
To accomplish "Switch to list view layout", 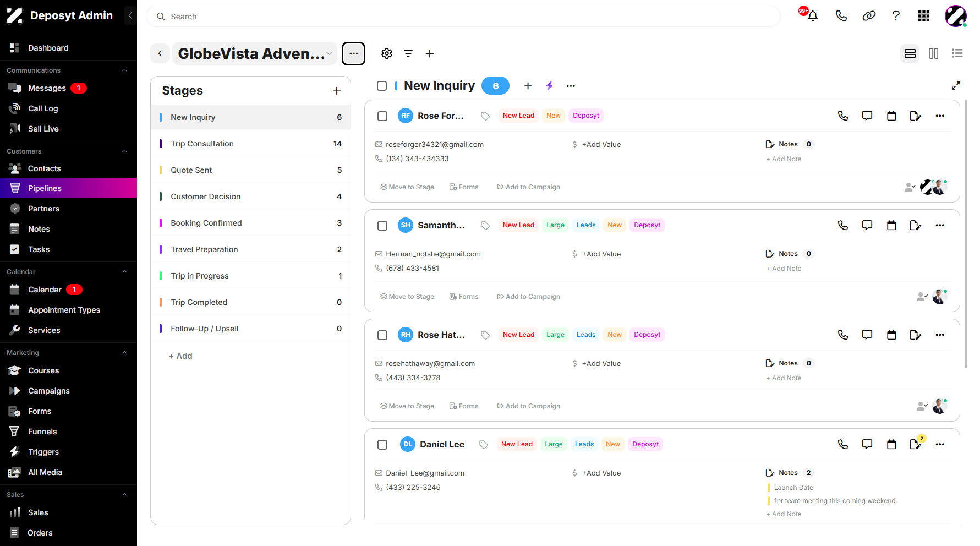I will point(957,53).
